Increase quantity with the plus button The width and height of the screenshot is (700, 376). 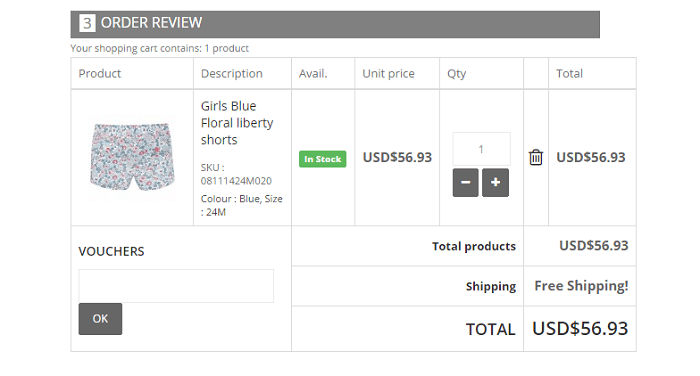tap(495, 182)
